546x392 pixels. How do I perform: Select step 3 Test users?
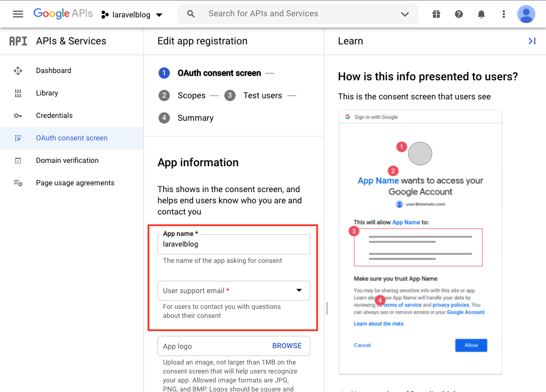tap(253, 95)
